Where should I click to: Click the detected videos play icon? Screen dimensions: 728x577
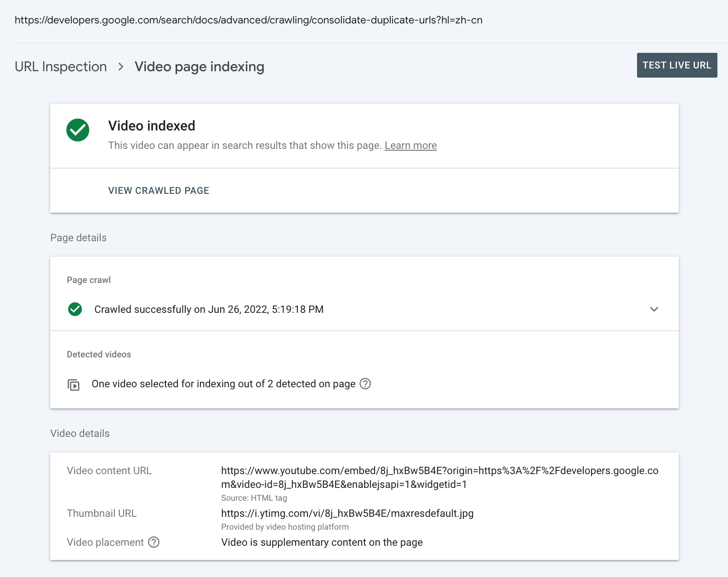pos(74,385)
